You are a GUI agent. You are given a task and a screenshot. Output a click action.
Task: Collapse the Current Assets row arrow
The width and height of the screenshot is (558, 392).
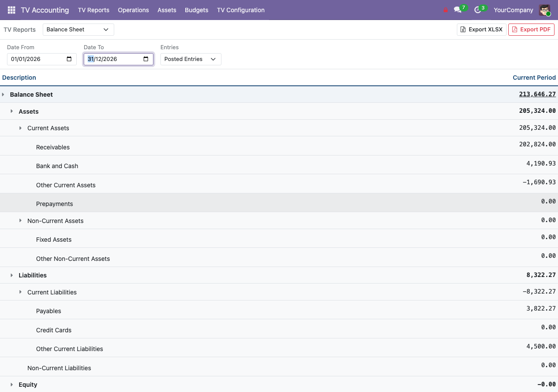tap(20, 128)
